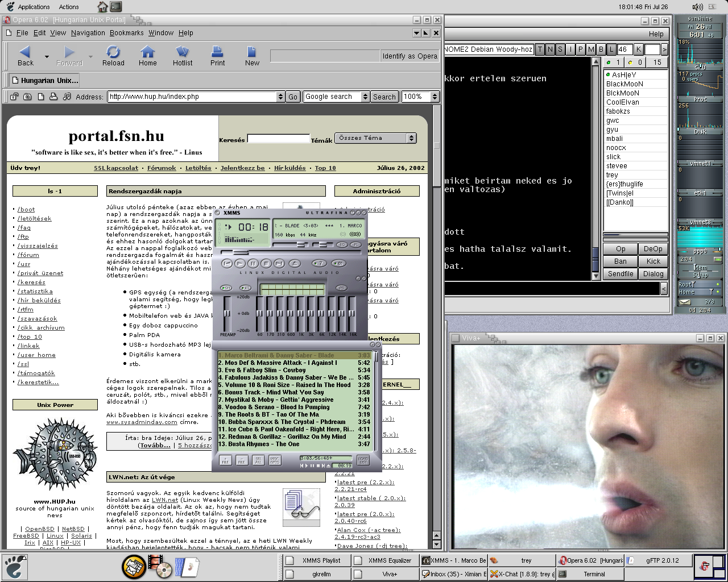Toggle equalizer AUTO button

point(246,288)
